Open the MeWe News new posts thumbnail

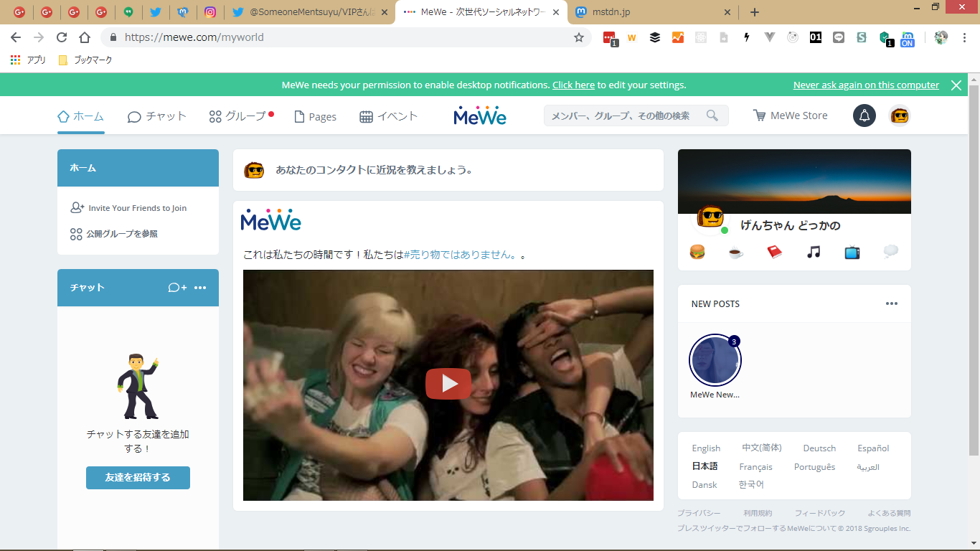click(x=715, y=360)
